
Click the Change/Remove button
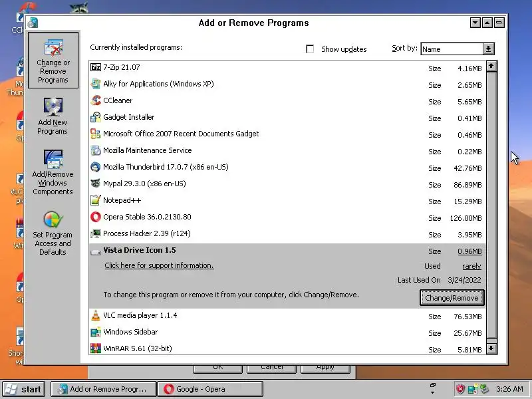452,298
